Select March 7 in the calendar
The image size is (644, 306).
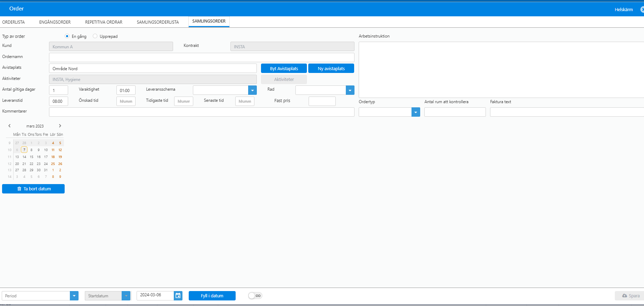[x=24, y=150]
